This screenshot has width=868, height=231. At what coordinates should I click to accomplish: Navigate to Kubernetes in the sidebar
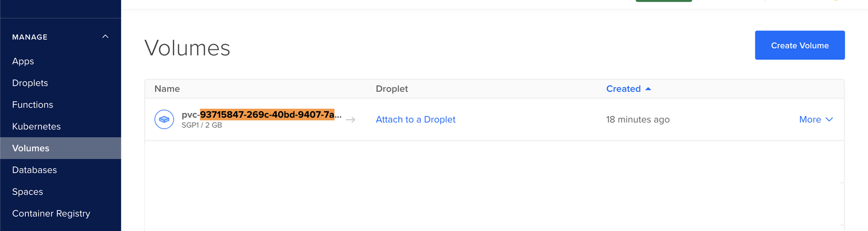coord(36,127)
